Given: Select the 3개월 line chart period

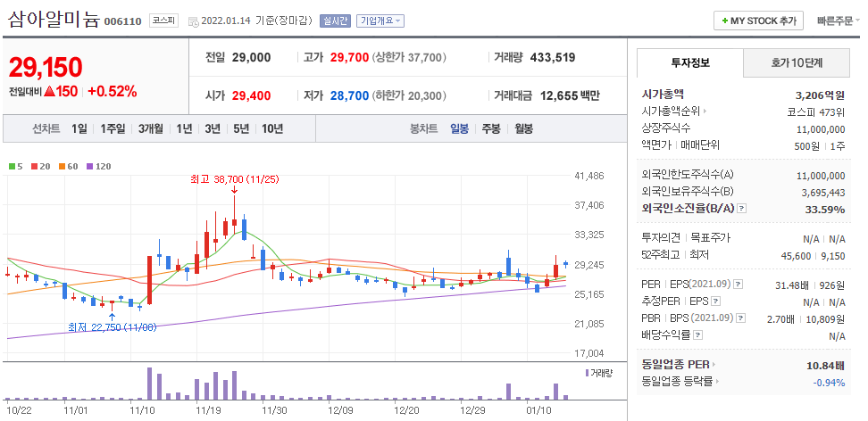Looking at the screenshot, I should (x=151, y=129).
